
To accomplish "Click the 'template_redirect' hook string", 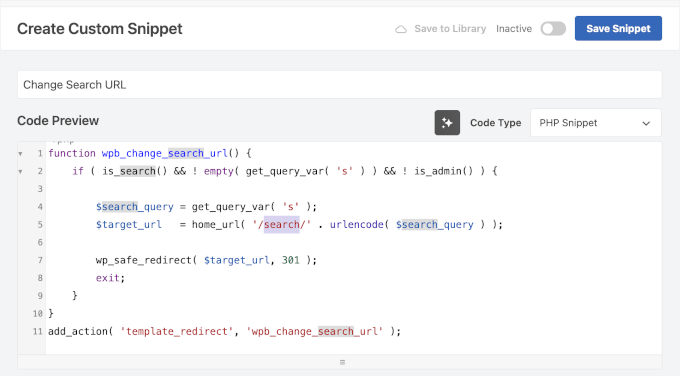I will coord(177,331).
